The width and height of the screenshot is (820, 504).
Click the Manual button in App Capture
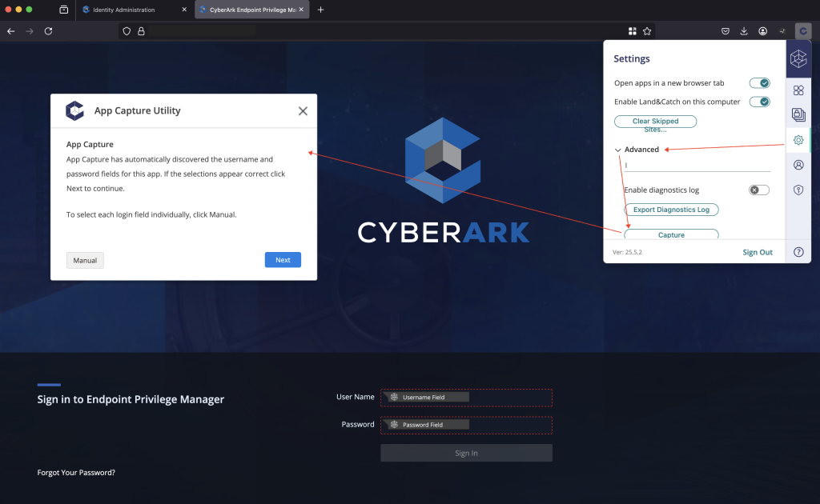click(x=85, y=260)
